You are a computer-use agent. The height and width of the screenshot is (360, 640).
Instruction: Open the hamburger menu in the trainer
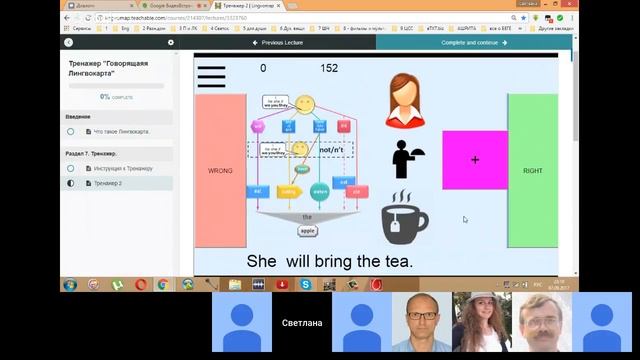tap(211, 77)
